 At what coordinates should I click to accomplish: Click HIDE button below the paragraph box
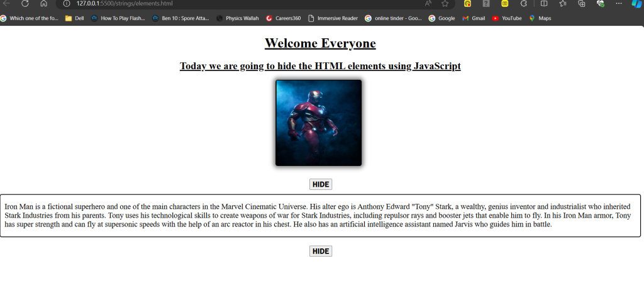tap(320, 251)
